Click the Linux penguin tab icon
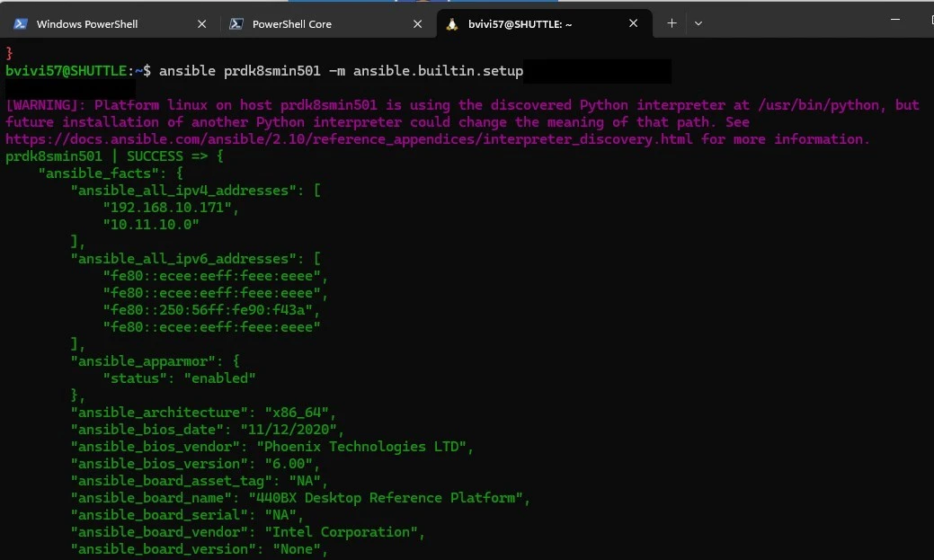 [452, 24]
